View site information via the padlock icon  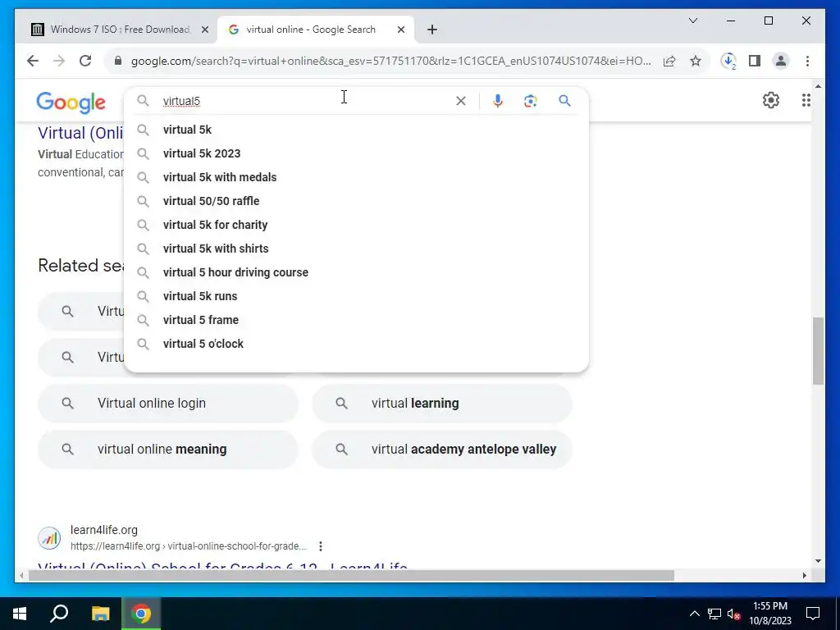coord(118,61)
